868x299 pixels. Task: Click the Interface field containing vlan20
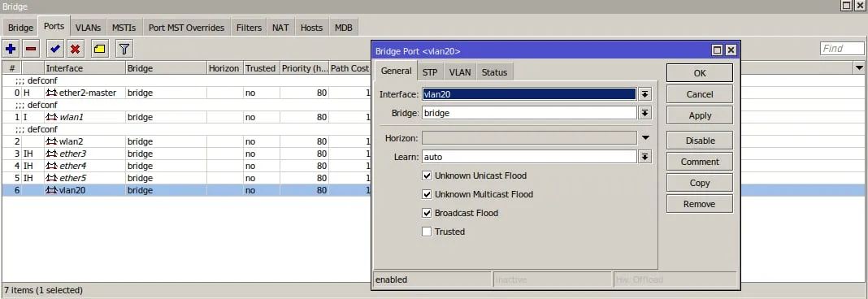point(529,94)
